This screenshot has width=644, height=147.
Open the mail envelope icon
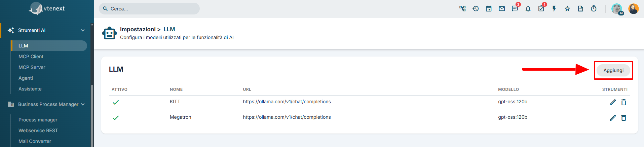click(502, 9)
